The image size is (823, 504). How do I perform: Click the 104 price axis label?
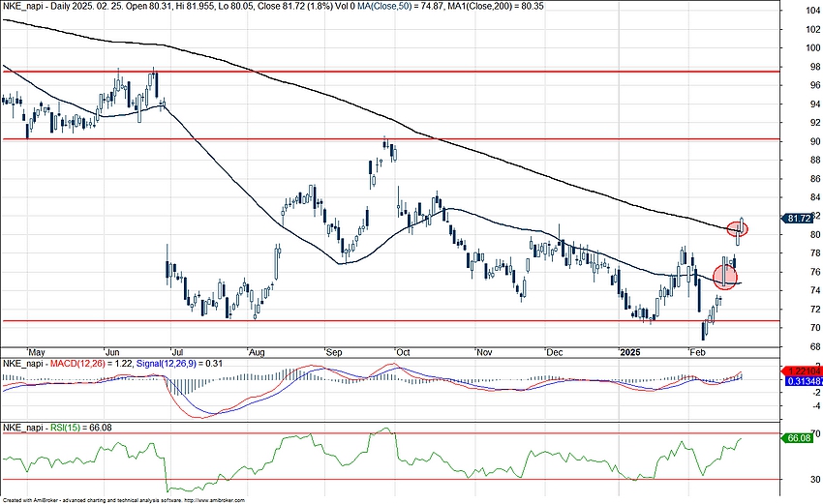click(x=813, y=10)
